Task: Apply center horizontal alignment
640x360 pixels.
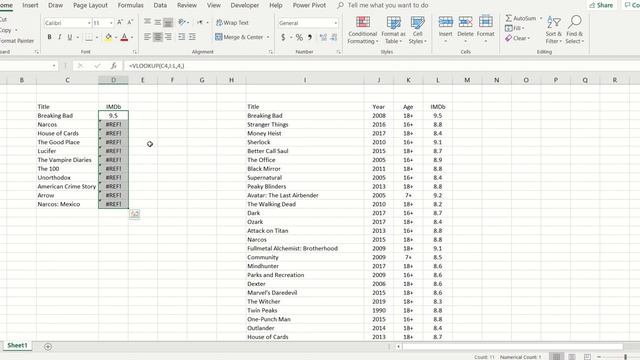Action: pos(158,37)
